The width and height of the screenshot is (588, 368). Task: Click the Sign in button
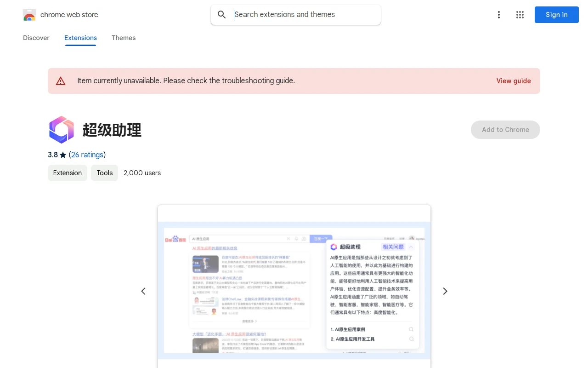[556, 15]
